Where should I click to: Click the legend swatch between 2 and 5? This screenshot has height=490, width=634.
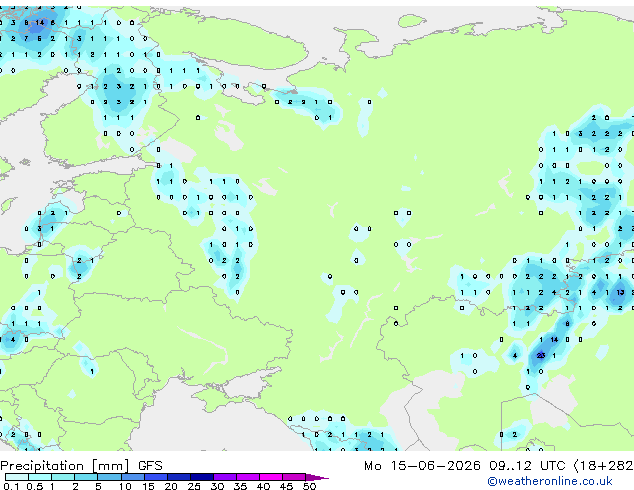click(x=86, y=477)
